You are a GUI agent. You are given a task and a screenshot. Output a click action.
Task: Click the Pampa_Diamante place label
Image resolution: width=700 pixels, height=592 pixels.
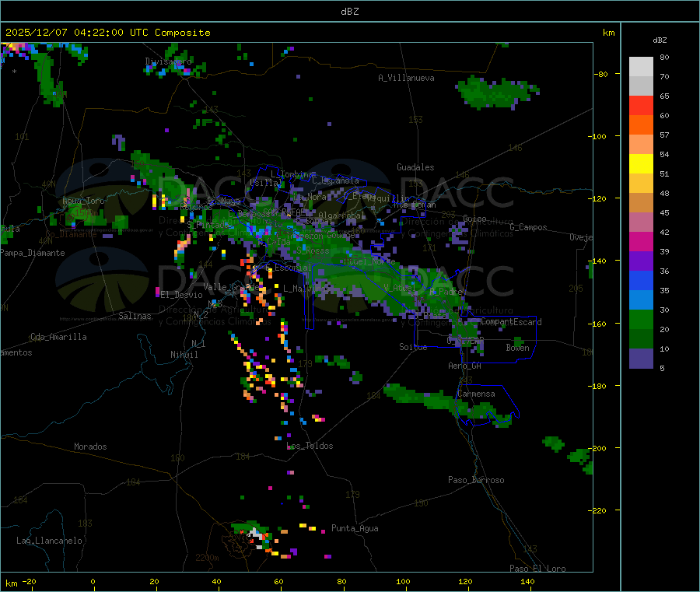[x=32, y=253]
